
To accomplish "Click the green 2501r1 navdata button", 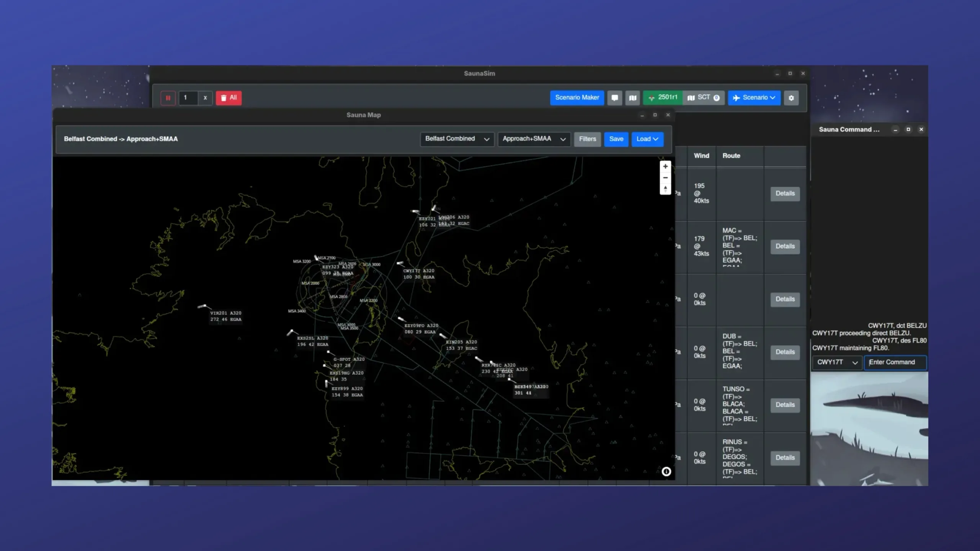I will coord(663,98).
